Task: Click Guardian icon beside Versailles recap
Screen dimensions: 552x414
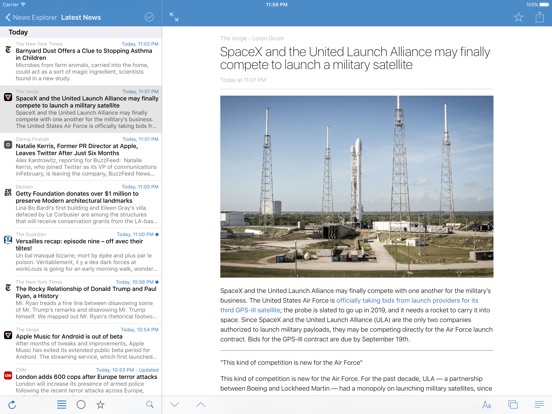Action: pos(8,240)
